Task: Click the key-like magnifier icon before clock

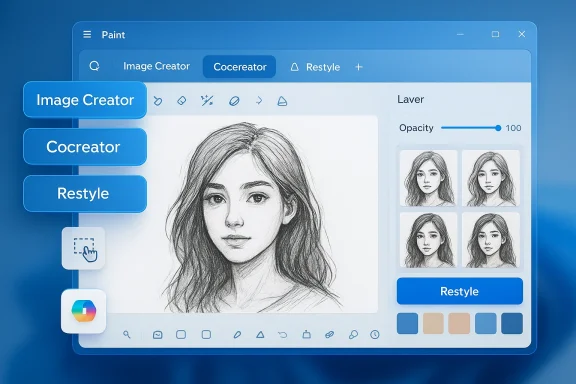Action: tap(353, 335)
